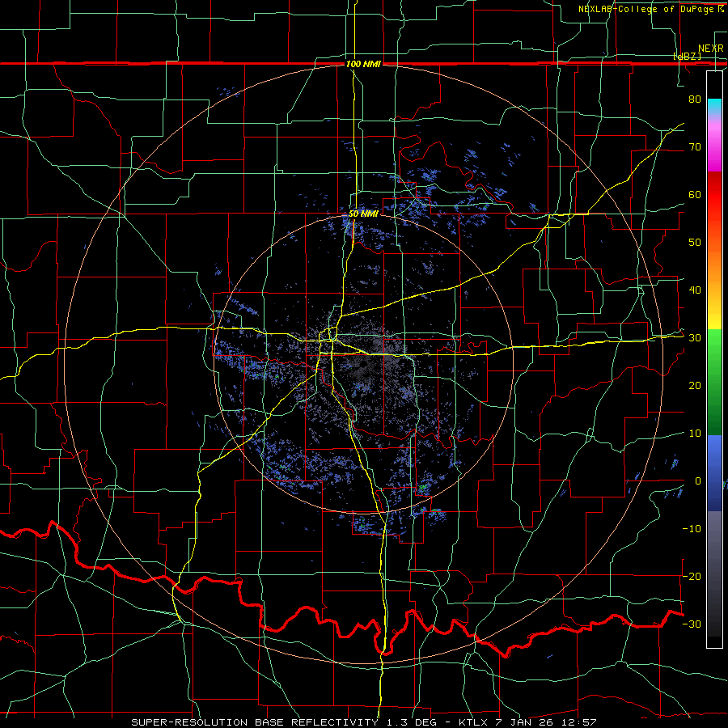Image resolution: width=728 pixels, height=728 pixels.
Task: Click the 50 value on the dBZ scale
Action: [x=695, y=243]
